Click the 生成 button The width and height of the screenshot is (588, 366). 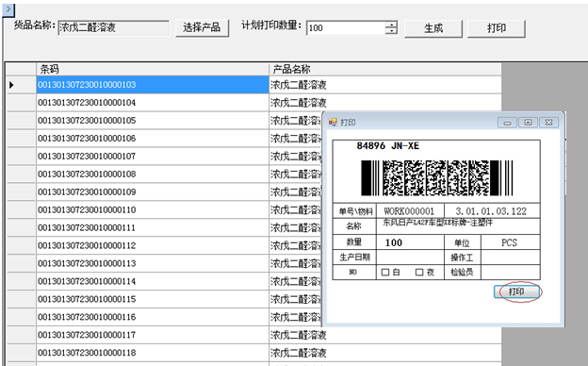pos(433,28)
